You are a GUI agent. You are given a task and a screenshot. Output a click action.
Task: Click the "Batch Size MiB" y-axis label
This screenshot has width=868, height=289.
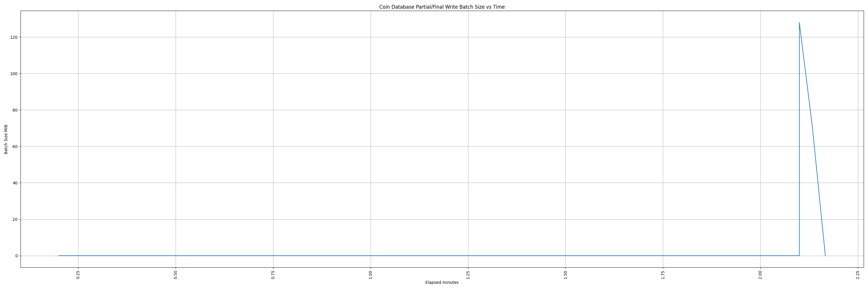click(x=6, y=139)
